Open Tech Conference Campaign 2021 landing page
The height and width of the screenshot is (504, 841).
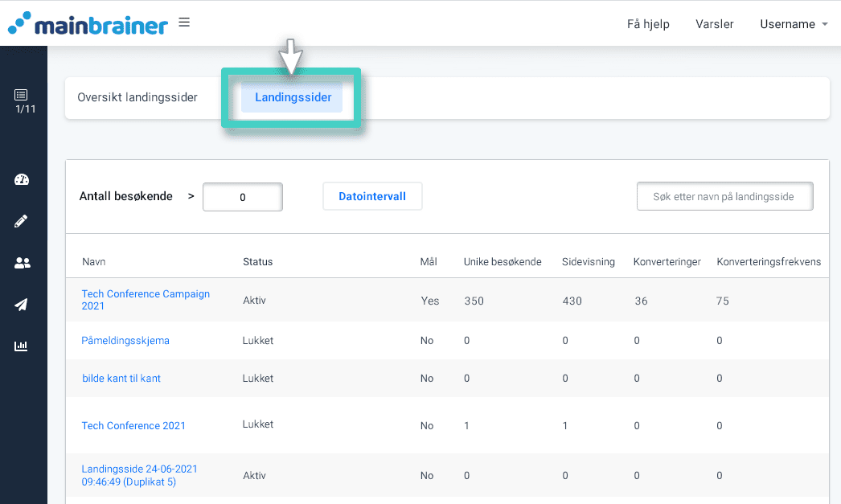click(146, 300)
